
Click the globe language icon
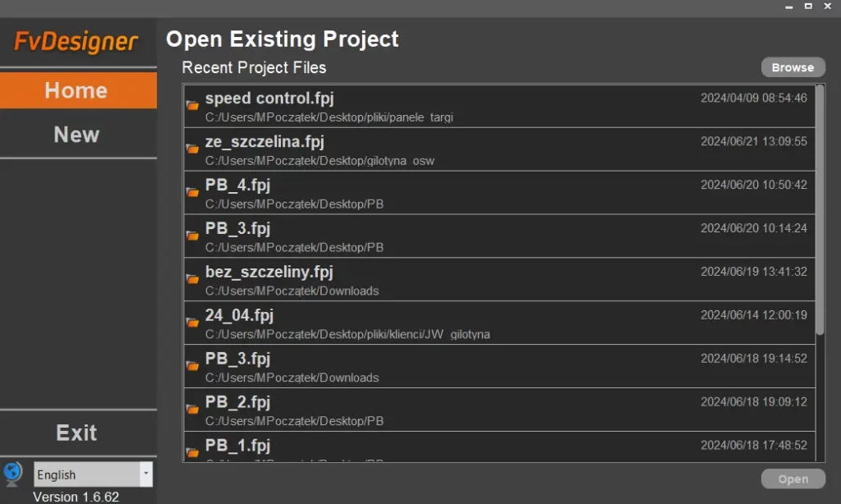pos(12,473)
